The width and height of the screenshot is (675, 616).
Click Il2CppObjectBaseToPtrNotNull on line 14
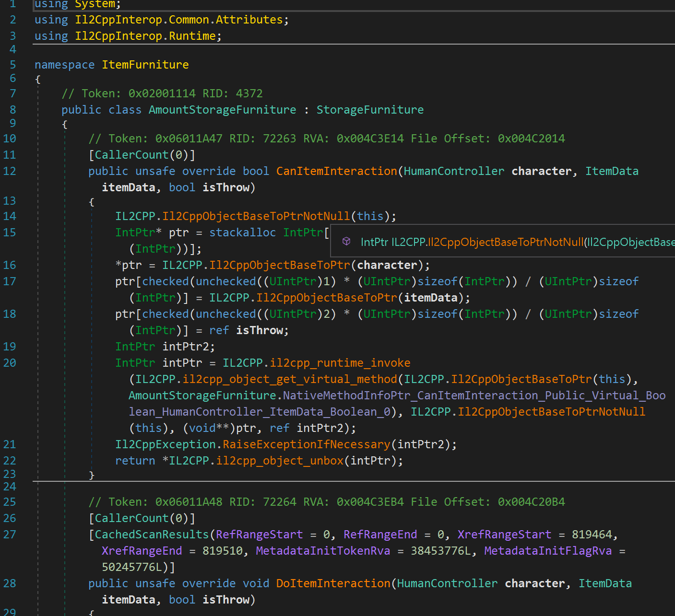pos(256,216)
